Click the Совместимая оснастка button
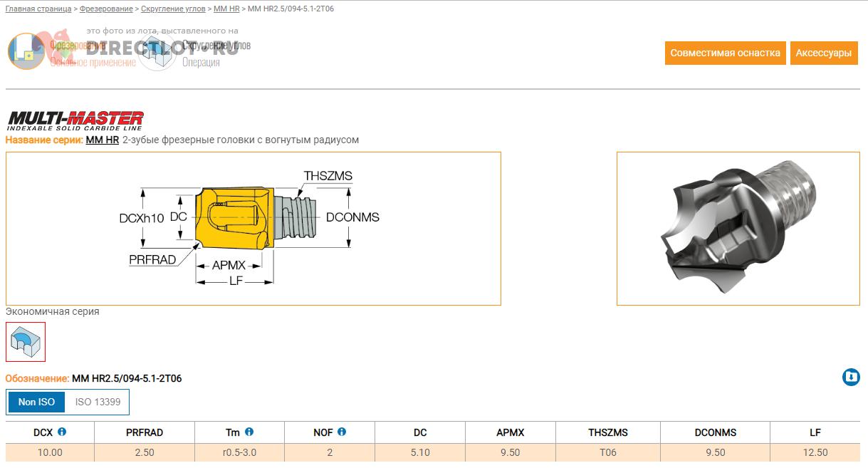This screenshot has height=468, width=868. click(725, 53)
